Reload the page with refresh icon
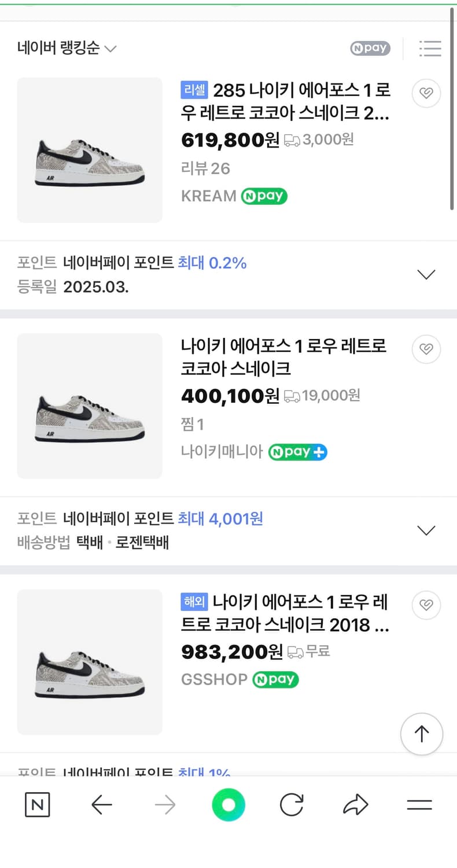 292,805
